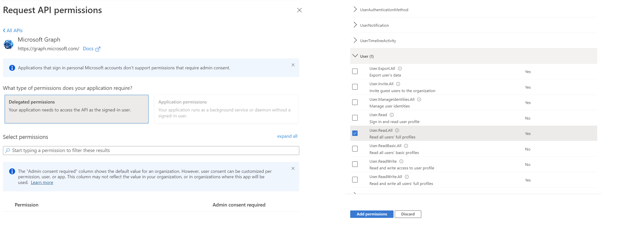Click 'Manage user identities' description
This screenshot has height=232, width=644.
point(390,106)
